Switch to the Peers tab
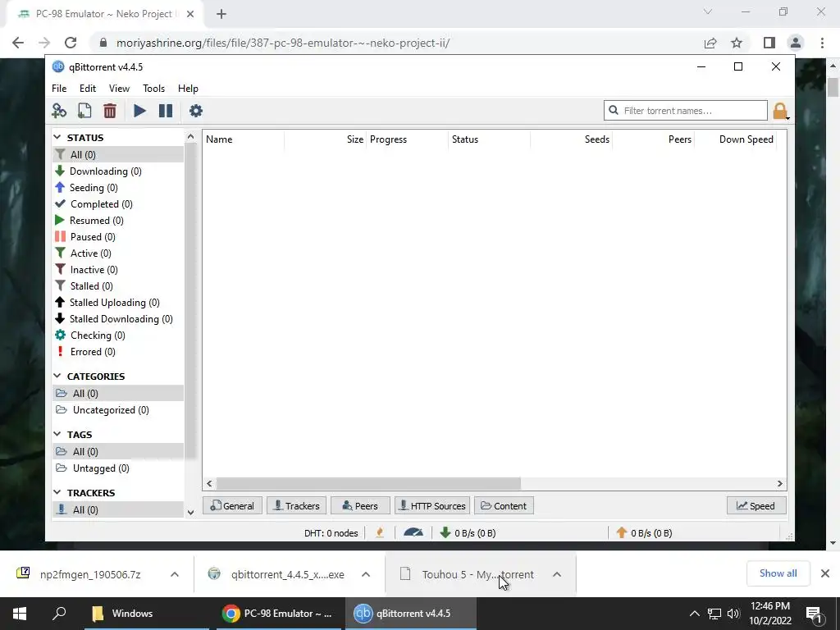The width and height of the screenshot is (840, 630). coord(360,505)
